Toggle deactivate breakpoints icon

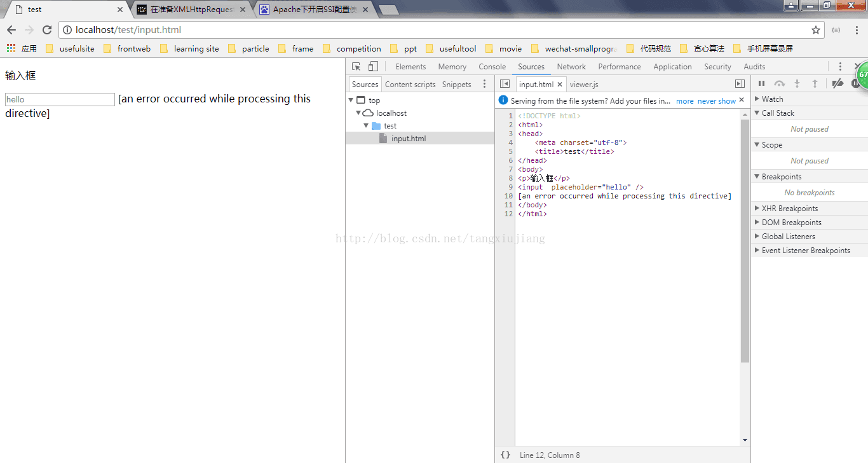tap(837, 83)
